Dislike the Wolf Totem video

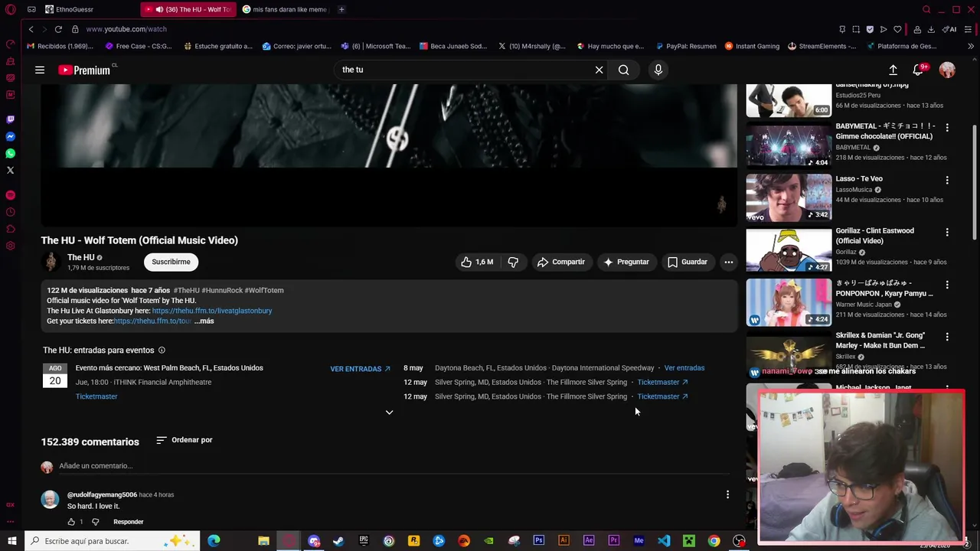click(x=513, y=262)
